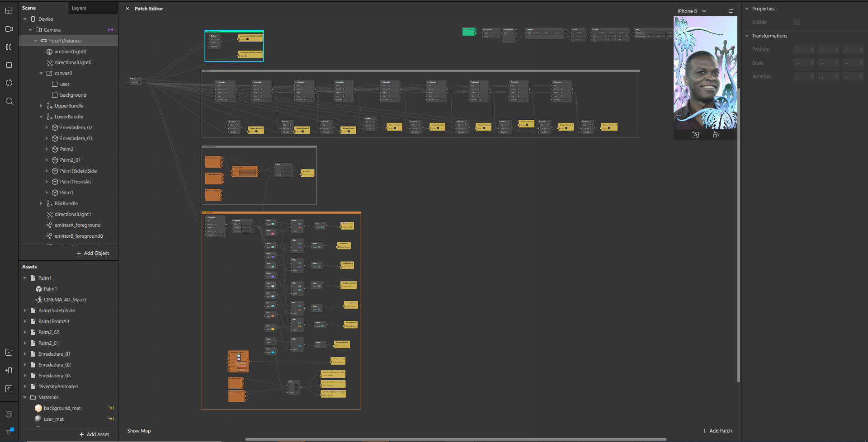
Task: Open search in the left toolbar
Action: [x=9, y=101]
